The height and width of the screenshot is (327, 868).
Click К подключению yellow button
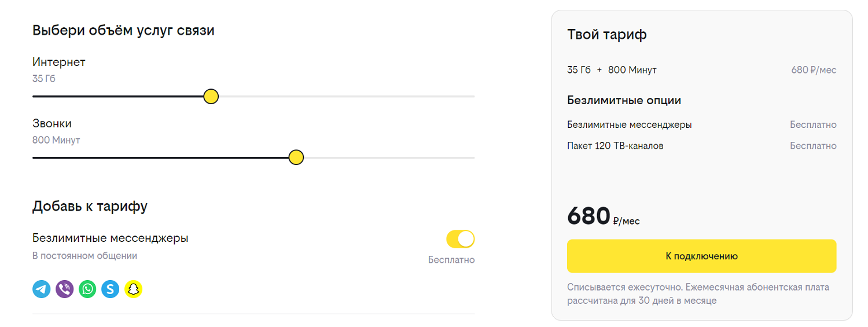pyautogui.click(x=701, y=256)
